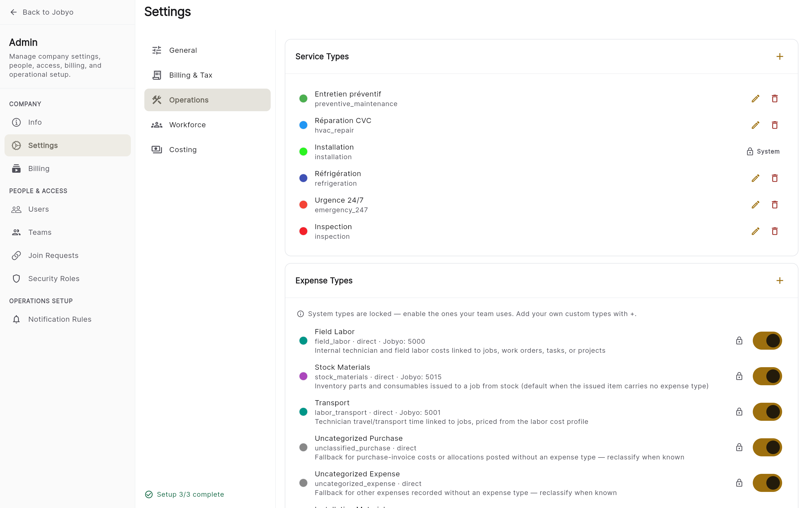Toggle the Field Labor expense type

coord(767,341)
